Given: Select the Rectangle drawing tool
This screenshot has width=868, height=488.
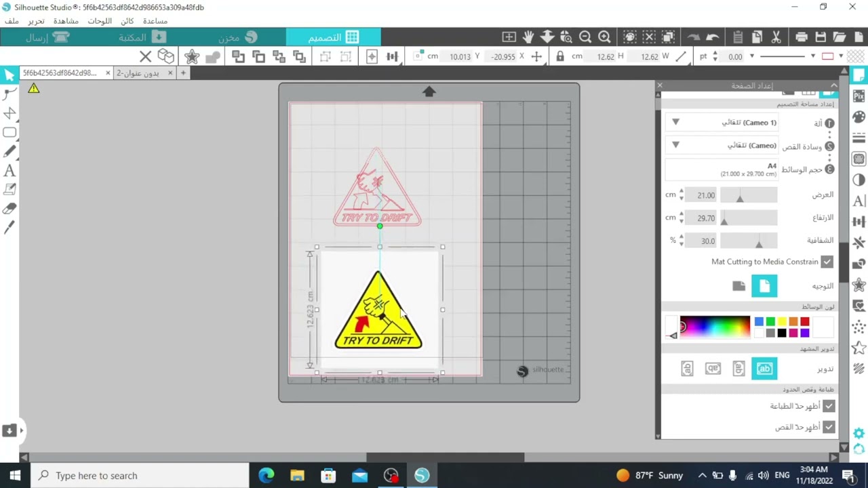Looking at the screenshot, I should point(9,133).
